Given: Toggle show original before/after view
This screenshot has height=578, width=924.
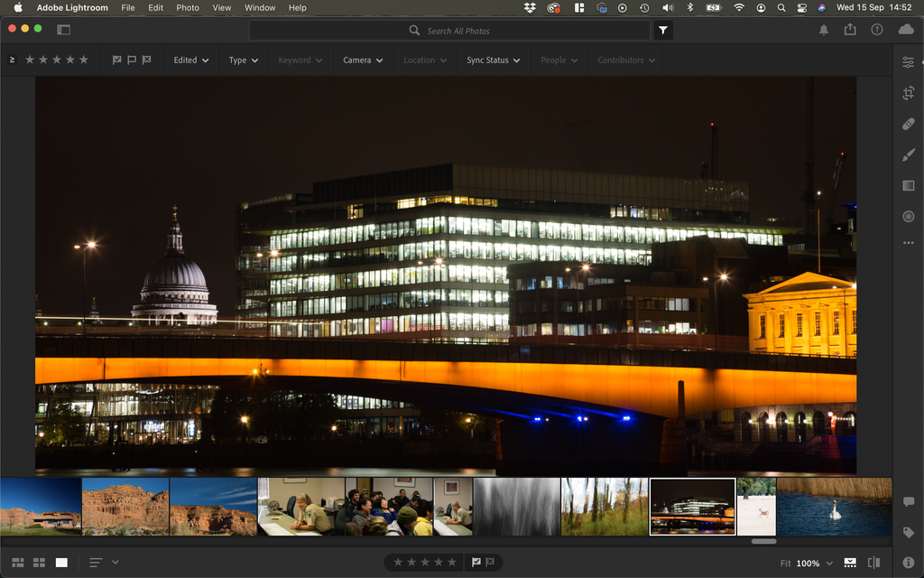Looking at the screenshot, I should tap(873, 563).
